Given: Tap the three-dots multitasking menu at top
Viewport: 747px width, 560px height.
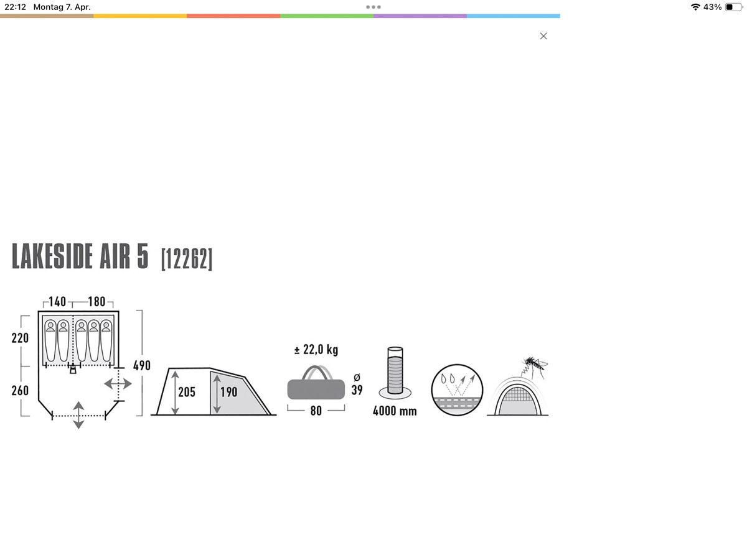Looking at the screenshot, I should (x=374, y=7).
